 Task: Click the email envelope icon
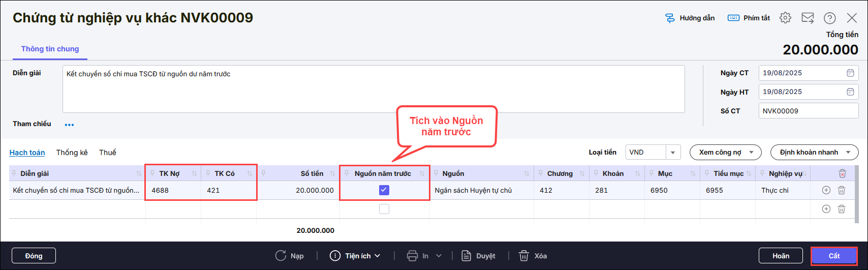808,18
